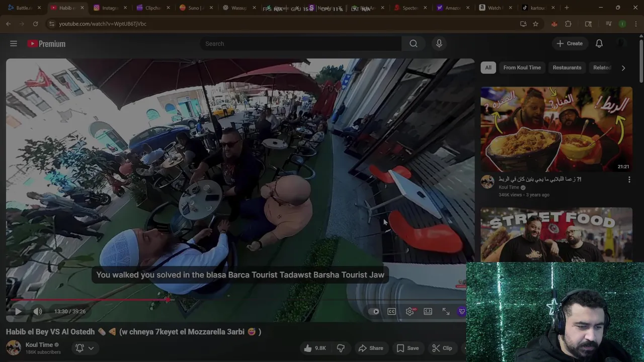The image size is (644, 362).
Task: Go forward in browser history
Action: [22, 24]
